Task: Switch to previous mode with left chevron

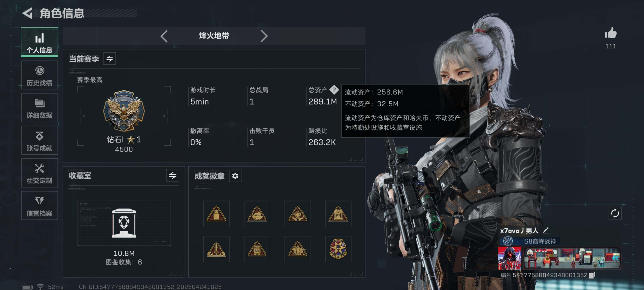Action: tap(164, 36)
